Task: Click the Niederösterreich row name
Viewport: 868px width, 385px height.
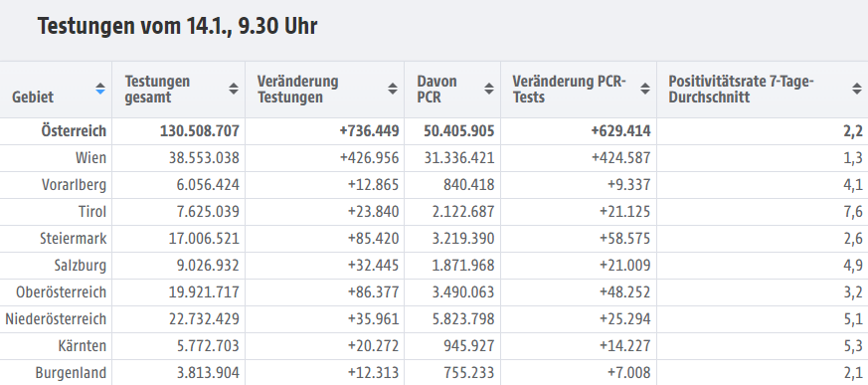Action: click(x=56, y=319)
